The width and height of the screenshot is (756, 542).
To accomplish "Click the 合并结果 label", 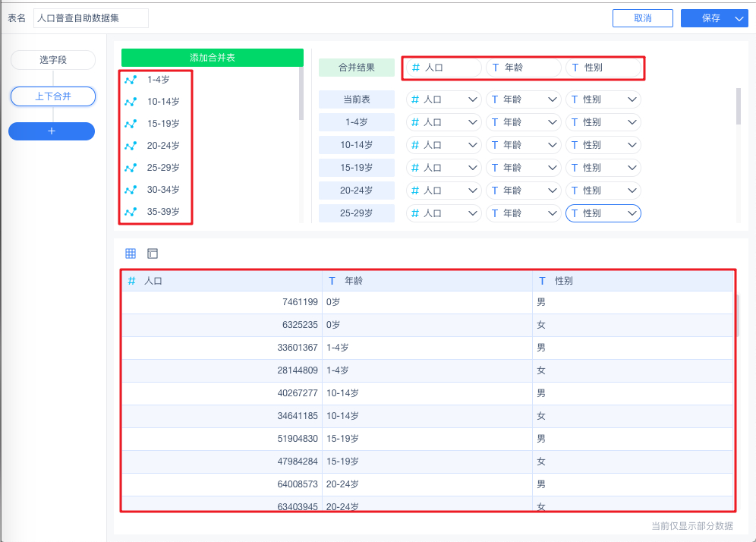I will pyautogui.click(x=356, y=68).
